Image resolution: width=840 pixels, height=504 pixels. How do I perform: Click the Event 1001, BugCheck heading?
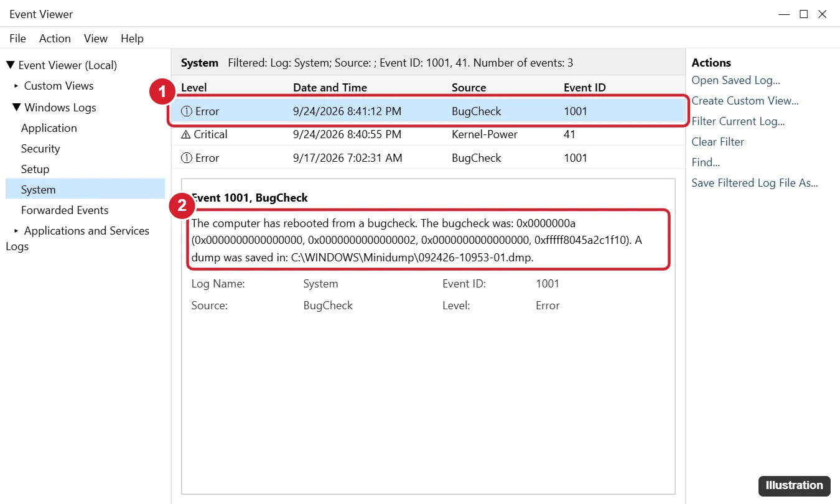pyautogui.click(x=250, y=198)
